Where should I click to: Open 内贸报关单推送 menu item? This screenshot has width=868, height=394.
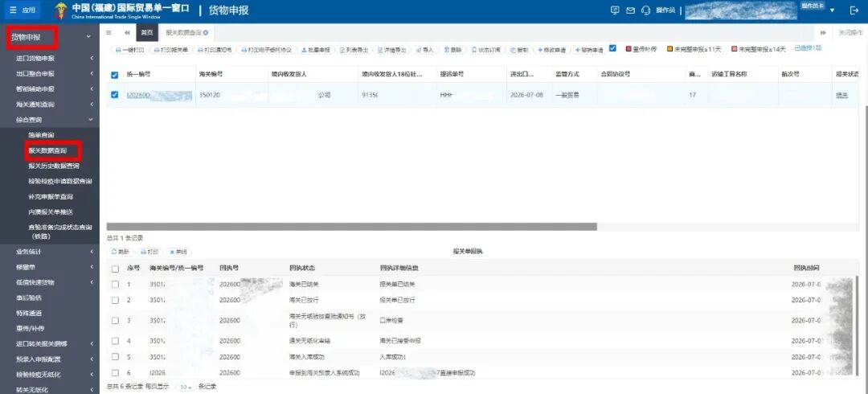51,212
